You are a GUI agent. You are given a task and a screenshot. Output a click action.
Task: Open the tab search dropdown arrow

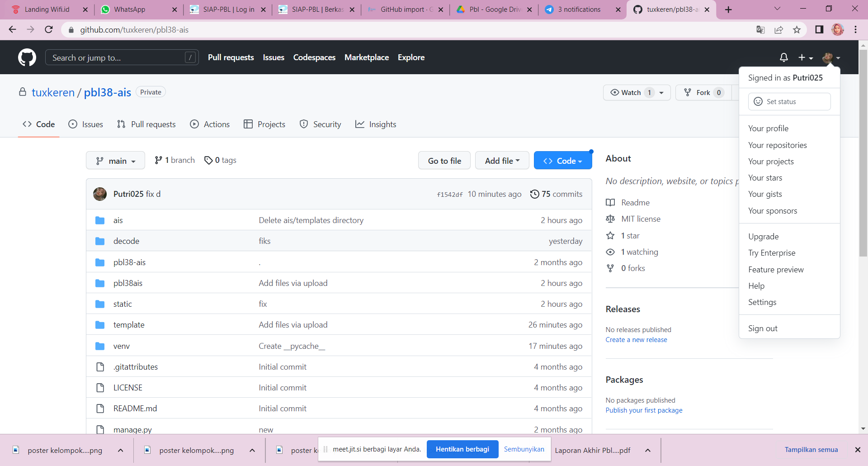[x=777, y=9]
